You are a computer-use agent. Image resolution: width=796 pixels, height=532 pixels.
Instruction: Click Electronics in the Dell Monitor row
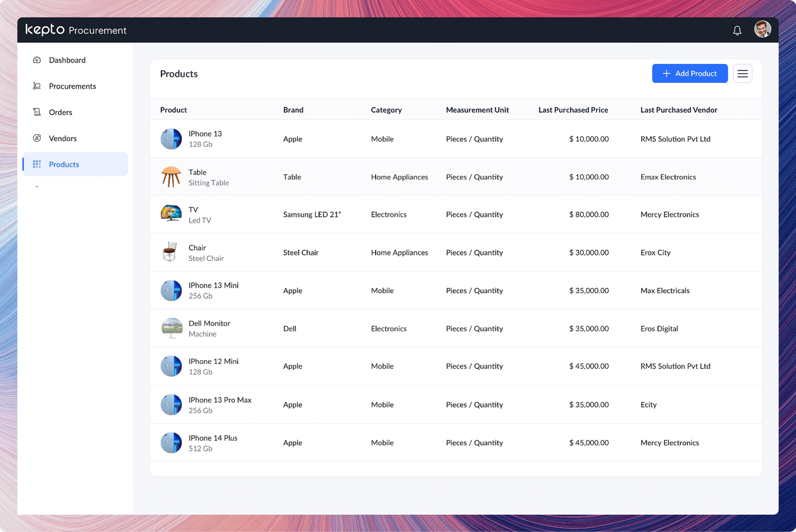coord(389,329)
